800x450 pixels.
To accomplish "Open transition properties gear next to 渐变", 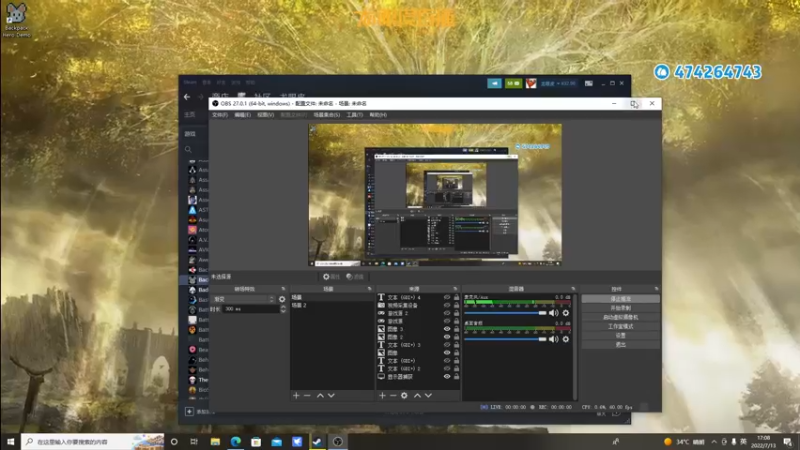I will (x=282, y=299).
